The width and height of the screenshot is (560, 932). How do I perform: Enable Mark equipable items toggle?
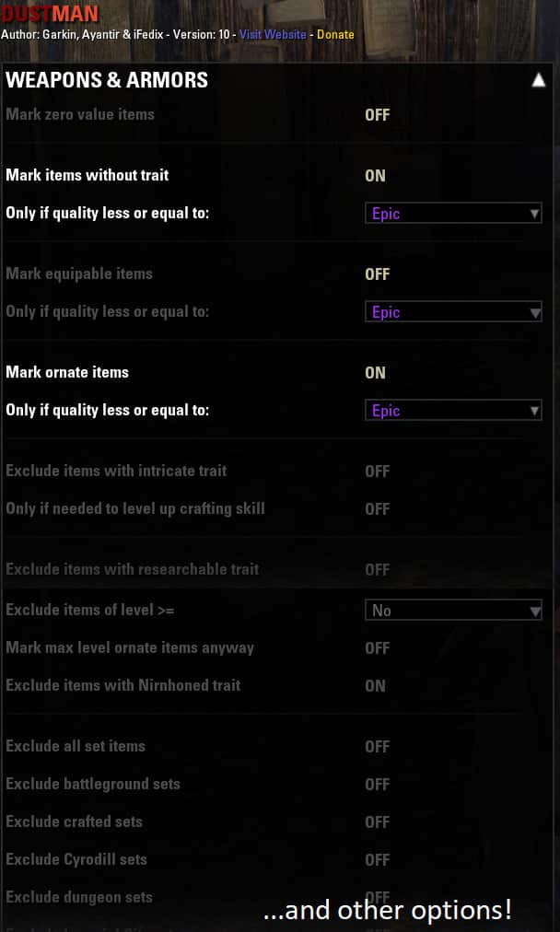pyautogui.click(x=377, y=274)
